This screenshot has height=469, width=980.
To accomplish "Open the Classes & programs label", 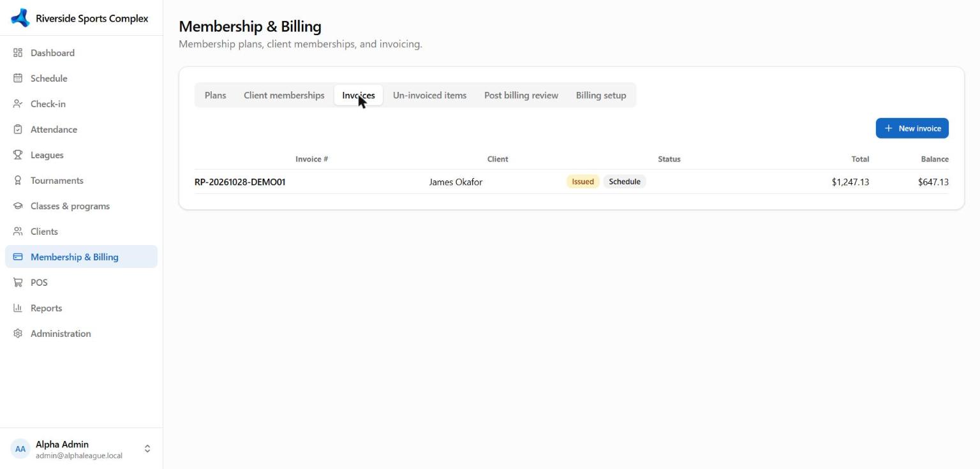I will [70, 206].
